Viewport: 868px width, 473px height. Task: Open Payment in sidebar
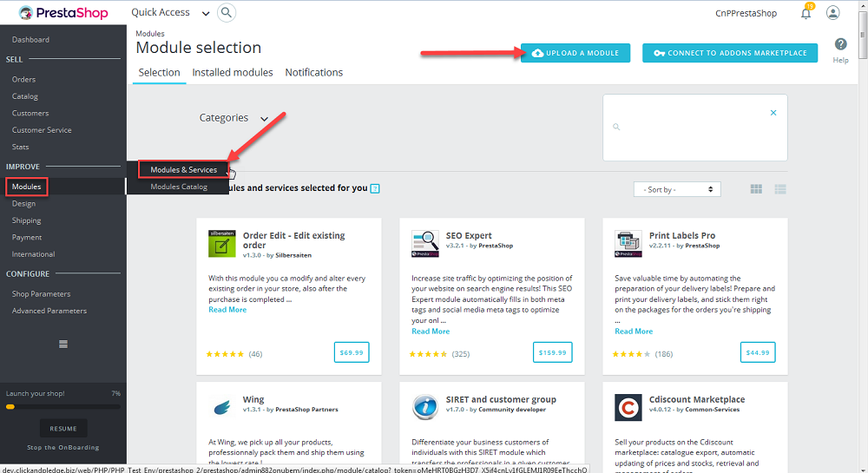click(27, 237)
